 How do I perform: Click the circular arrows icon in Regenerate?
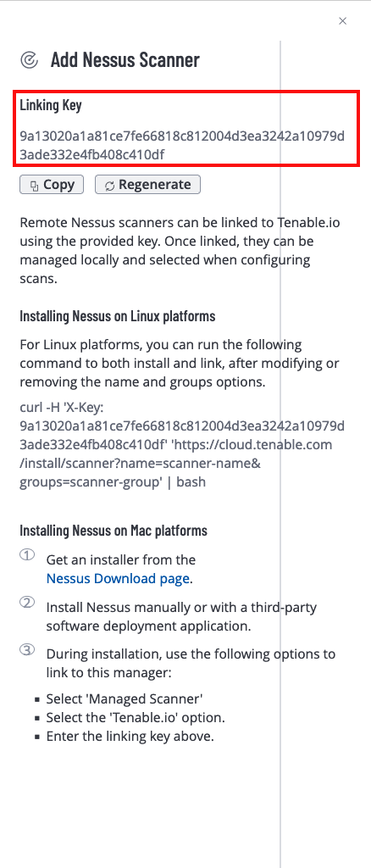(109, 186)
